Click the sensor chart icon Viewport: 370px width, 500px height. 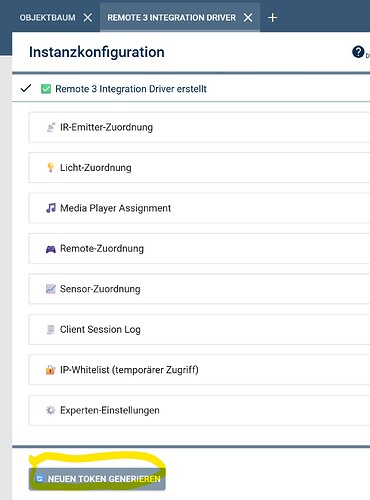(51, 289)
